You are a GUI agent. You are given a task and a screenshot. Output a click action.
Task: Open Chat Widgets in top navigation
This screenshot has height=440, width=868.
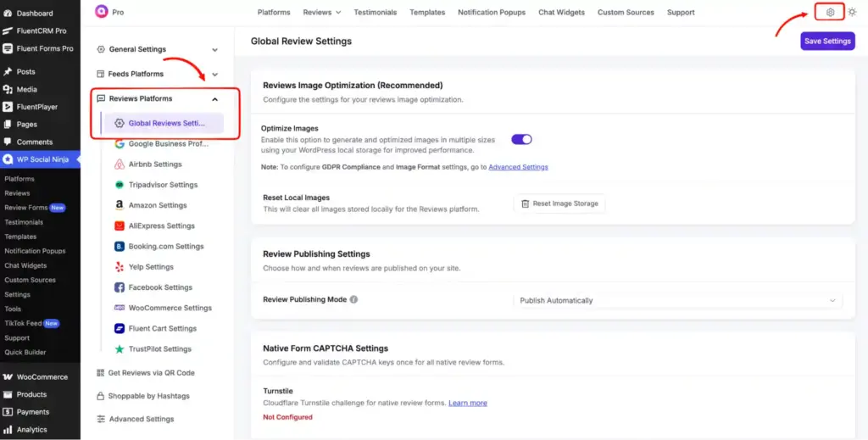point(561,12)
